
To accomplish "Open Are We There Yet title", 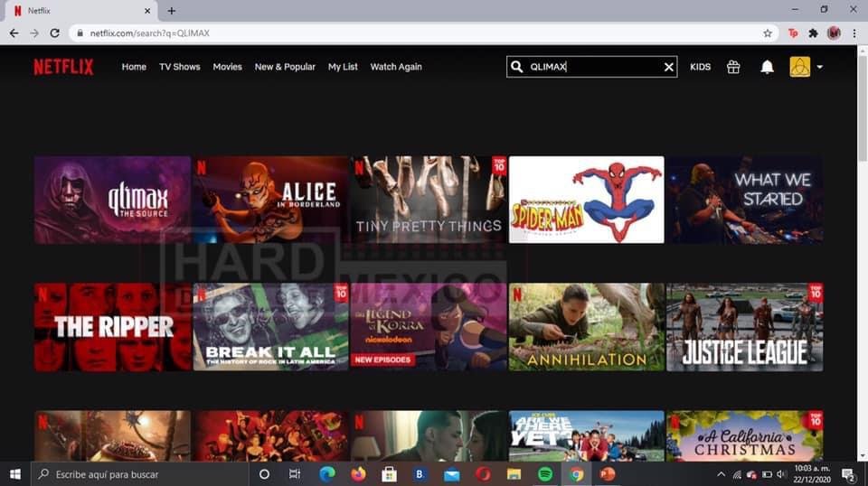I will [586, 435].
